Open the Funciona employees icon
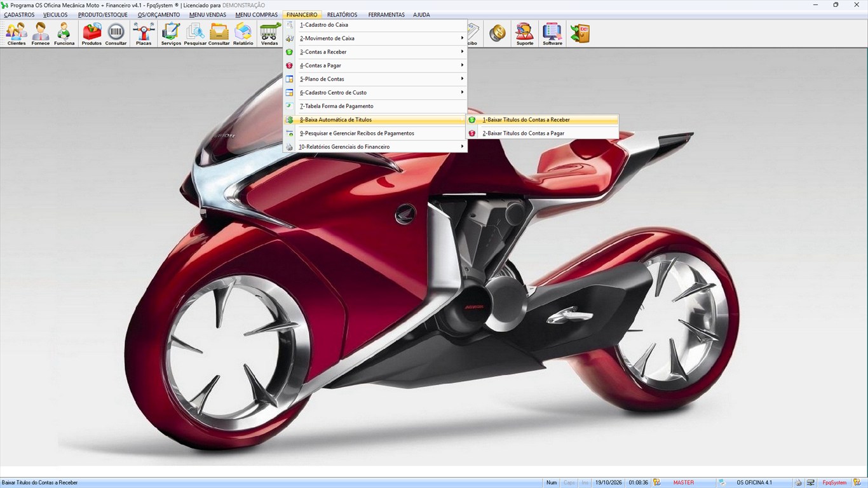Image resolution: width=868 pixels, height=488 pixels. coord(64,34)
